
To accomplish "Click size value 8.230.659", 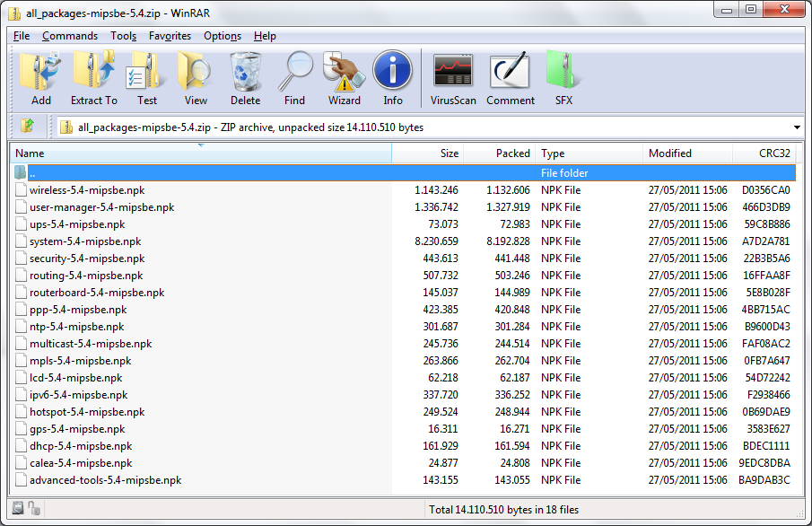I will pyautogui.click(x=436, y=241).
